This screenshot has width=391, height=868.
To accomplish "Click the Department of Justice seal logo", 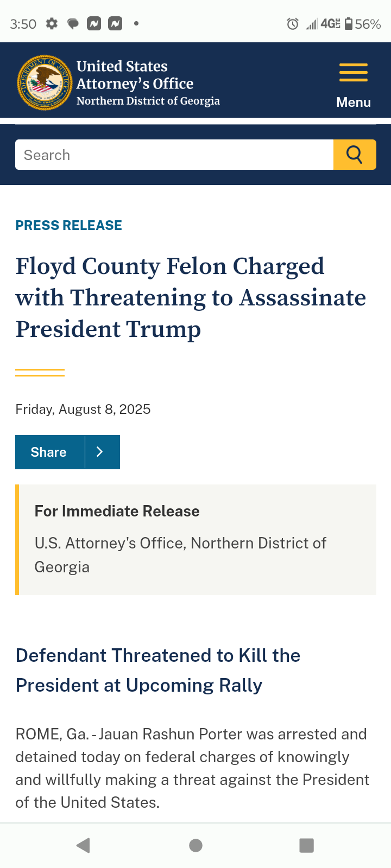I will point(45,82).
